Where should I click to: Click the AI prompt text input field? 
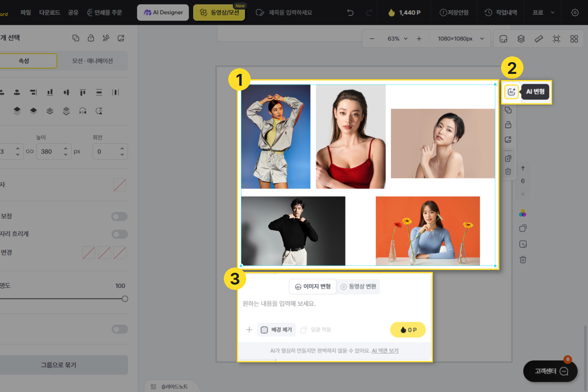[x=334, y=304]
